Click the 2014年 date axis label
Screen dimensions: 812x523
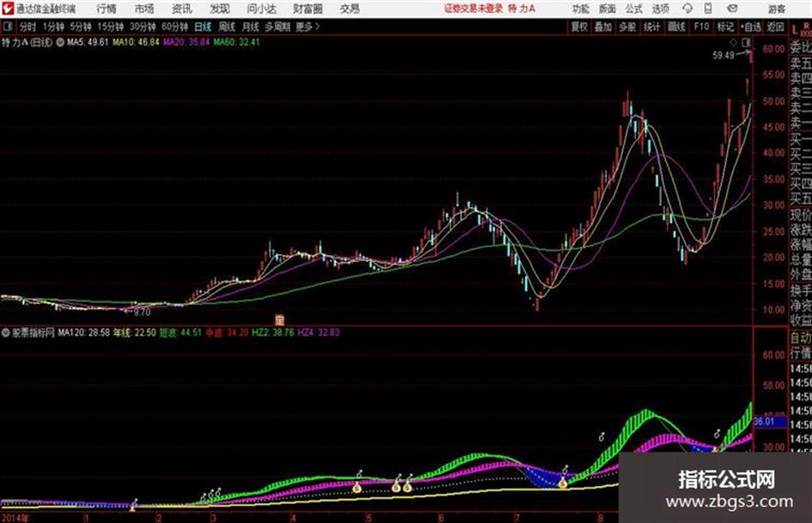tap(15, 518)
